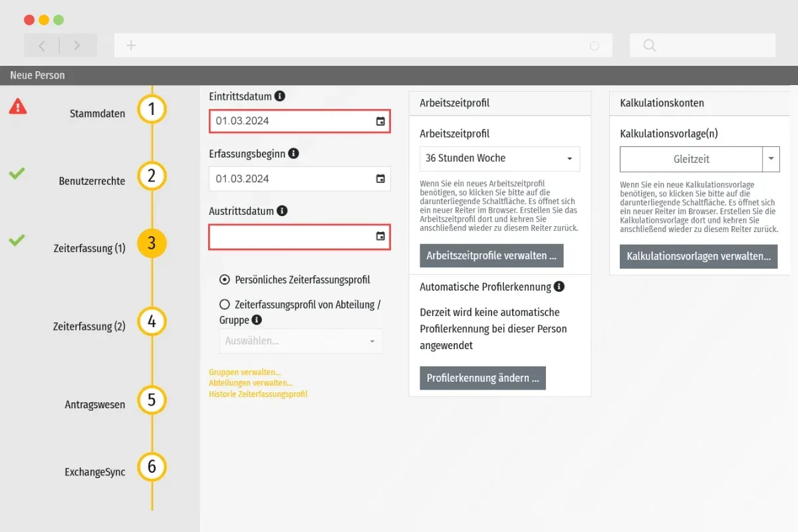Open a new tab with the plus icon
The image size is (798, 532).
131,45
